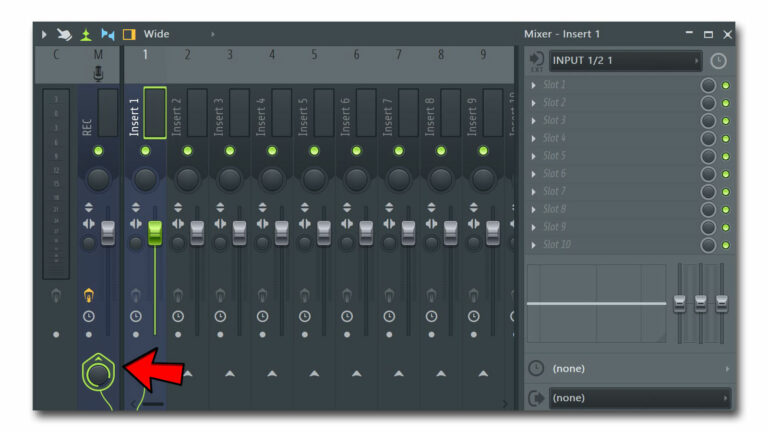768x432 pixels.
Task: Click the green waveform meter view icon
Action: [86, 34]
